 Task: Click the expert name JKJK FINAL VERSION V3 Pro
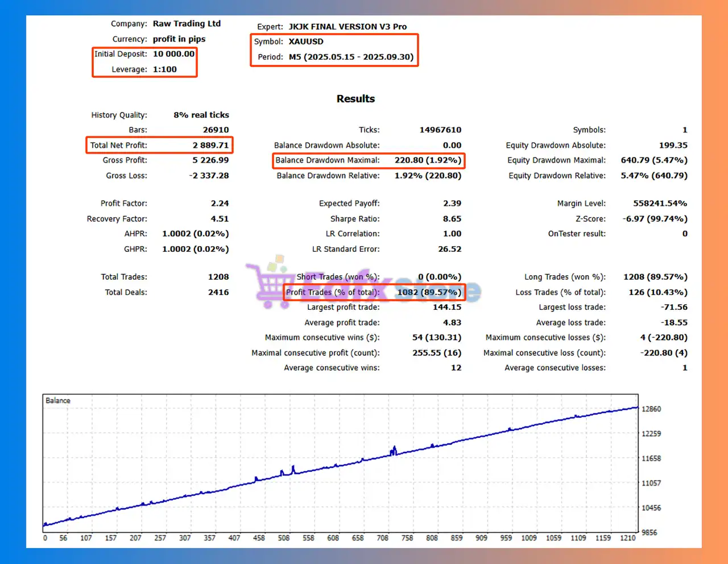348,27
